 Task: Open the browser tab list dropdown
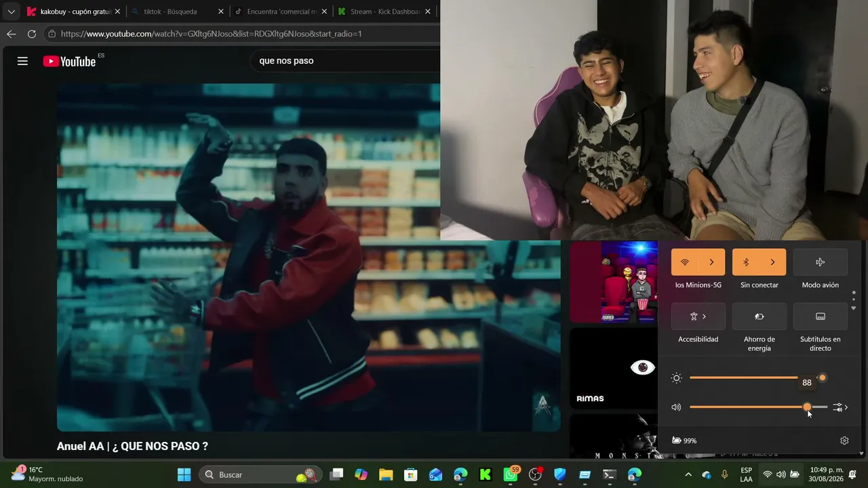point(12,12)
